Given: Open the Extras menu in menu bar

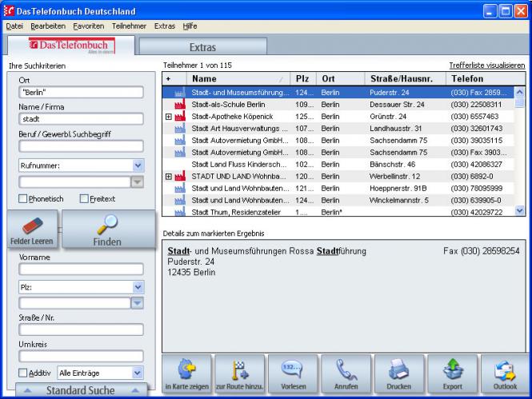Looking at the screenshot, I should click(165, 26).
